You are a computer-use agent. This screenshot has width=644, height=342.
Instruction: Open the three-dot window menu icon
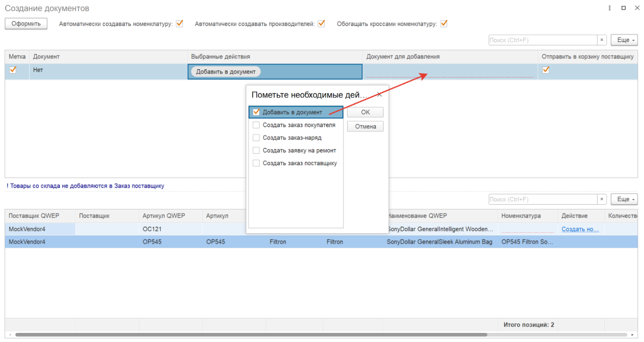pos(609,8)
